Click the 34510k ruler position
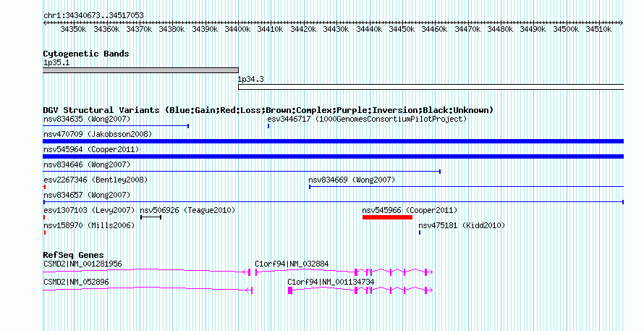 pos(599,30)
